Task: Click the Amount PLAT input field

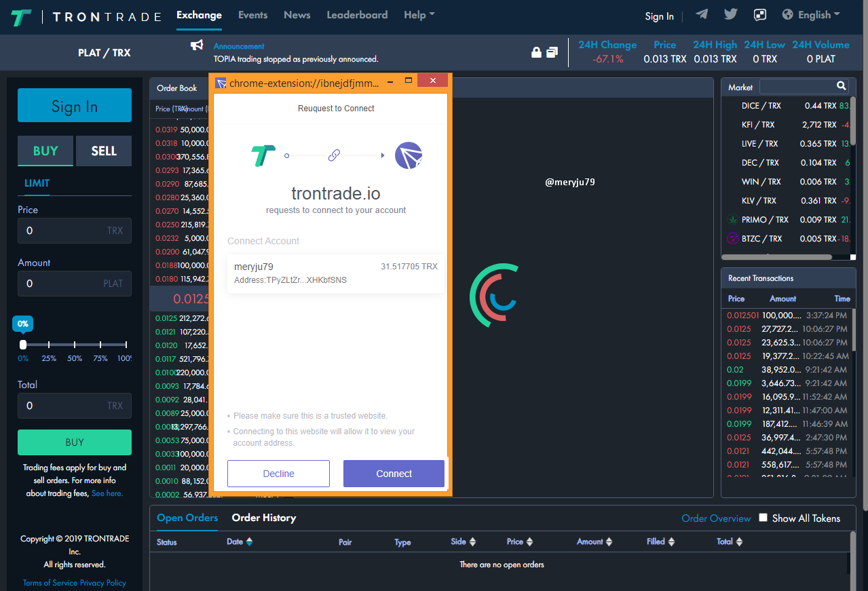Action: (75, 284)
